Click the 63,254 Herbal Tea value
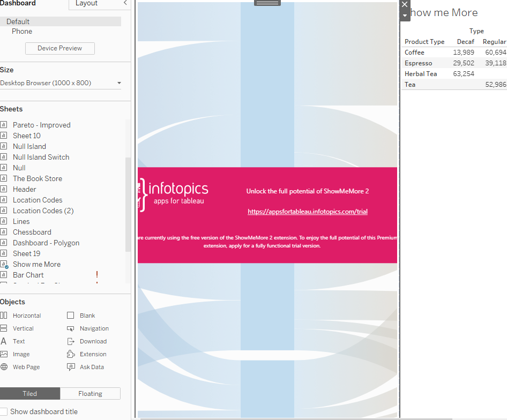The width and height of the screenshot is (507, 420). point(464,74)
